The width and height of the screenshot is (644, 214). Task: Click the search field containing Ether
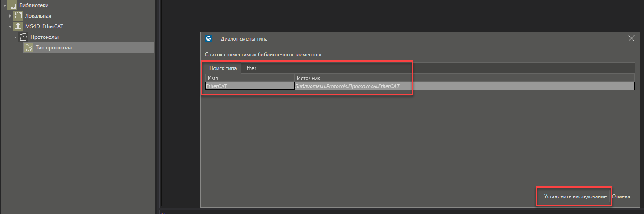tap(438, 68)
